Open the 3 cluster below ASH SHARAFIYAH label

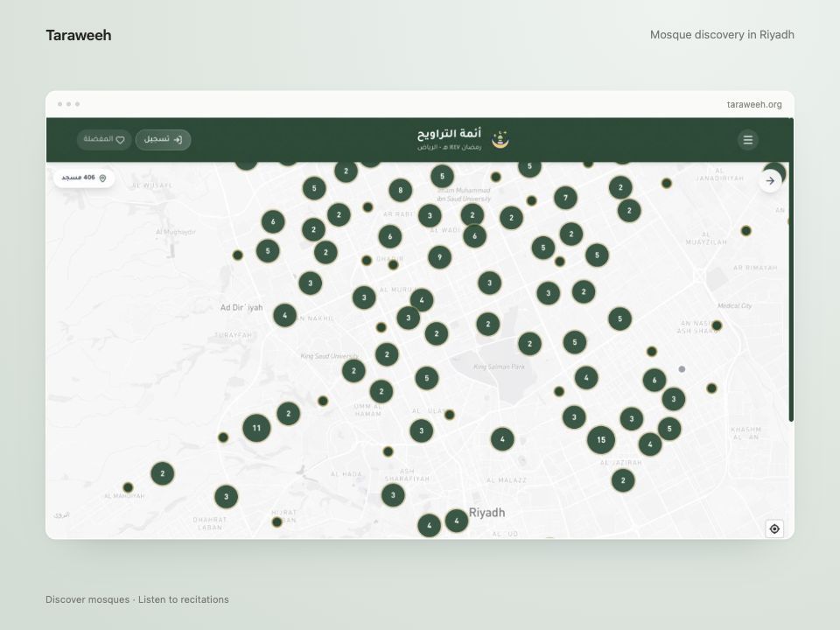393,495
